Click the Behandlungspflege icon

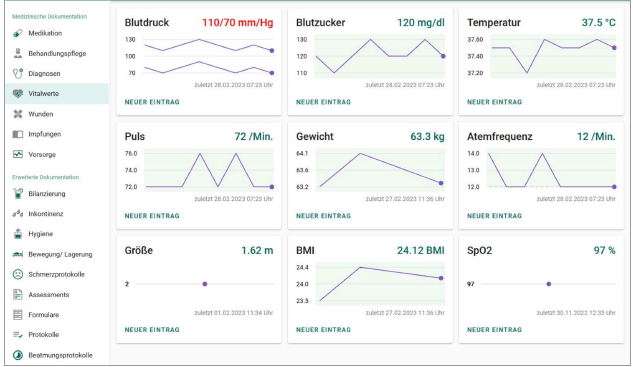[x=18, y=53]
